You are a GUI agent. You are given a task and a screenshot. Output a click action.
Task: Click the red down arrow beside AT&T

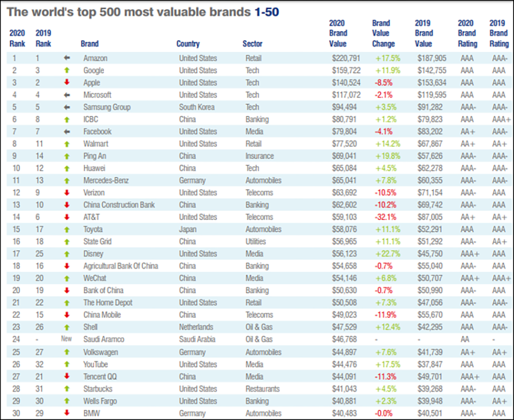coord(67,217)
